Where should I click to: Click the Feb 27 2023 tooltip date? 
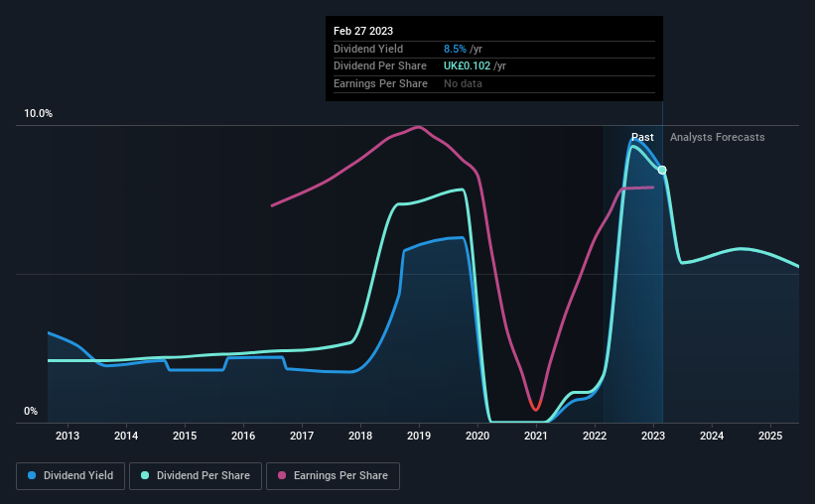363,31
